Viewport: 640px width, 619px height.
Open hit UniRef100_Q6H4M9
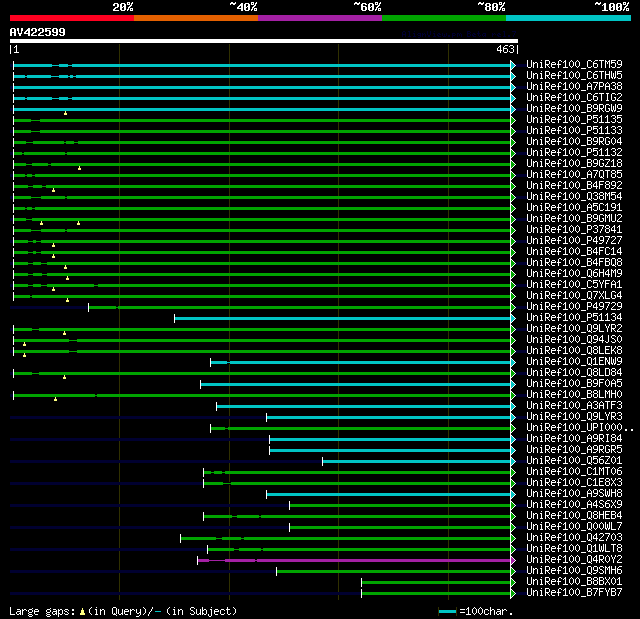574,274
